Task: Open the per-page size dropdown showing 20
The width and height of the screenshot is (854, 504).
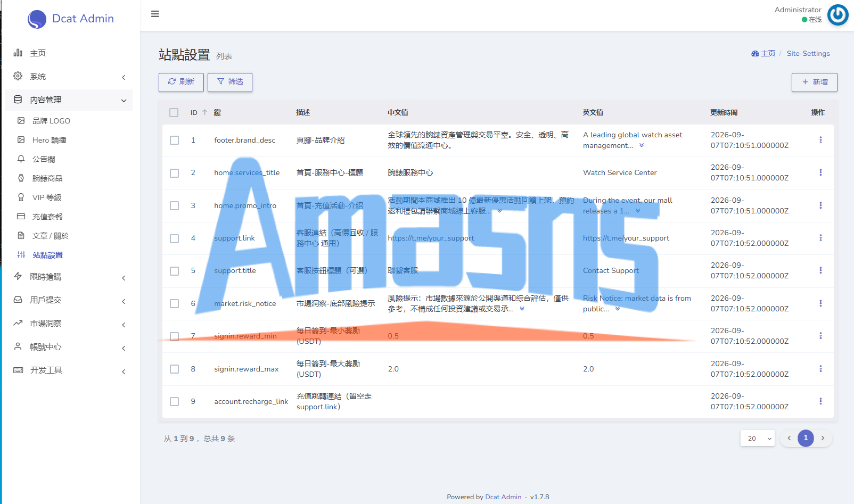Action: tap(758, 438)
